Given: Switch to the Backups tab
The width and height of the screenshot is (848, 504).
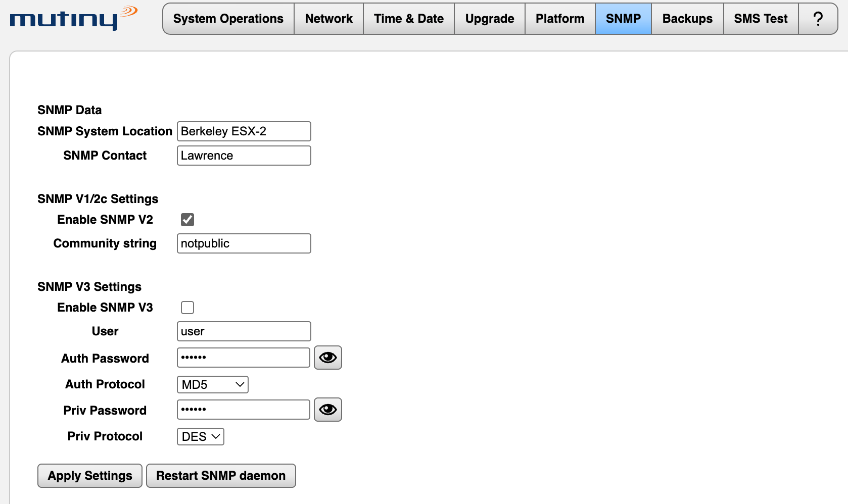Looking at the screenshot, I should click(x=687, y=19).
